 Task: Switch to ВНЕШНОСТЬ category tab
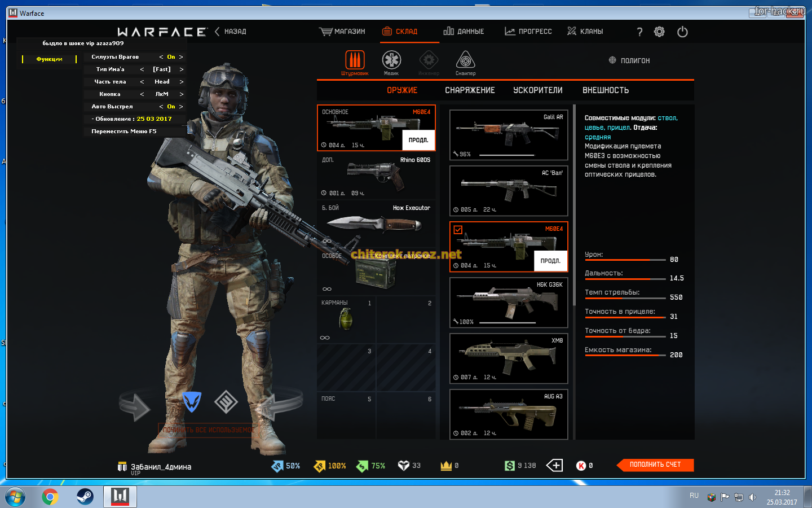tap(606, 90)
